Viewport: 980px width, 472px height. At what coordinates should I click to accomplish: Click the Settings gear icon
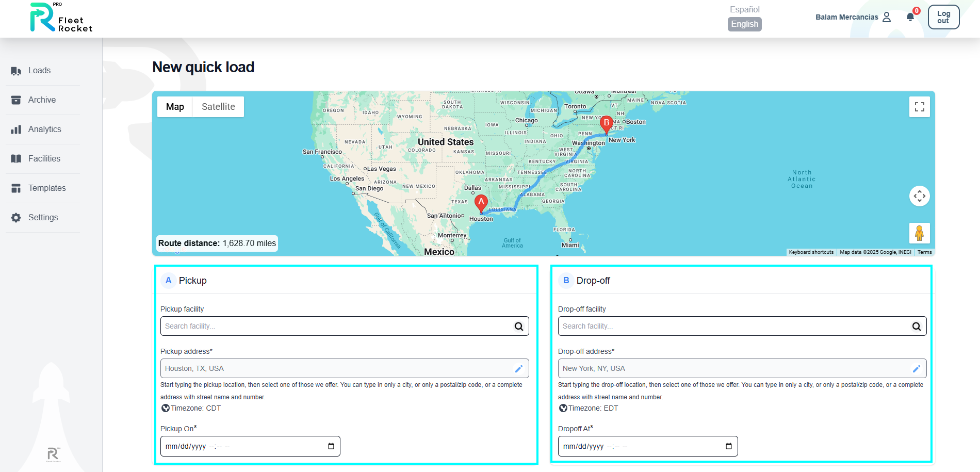coord(16,218)
